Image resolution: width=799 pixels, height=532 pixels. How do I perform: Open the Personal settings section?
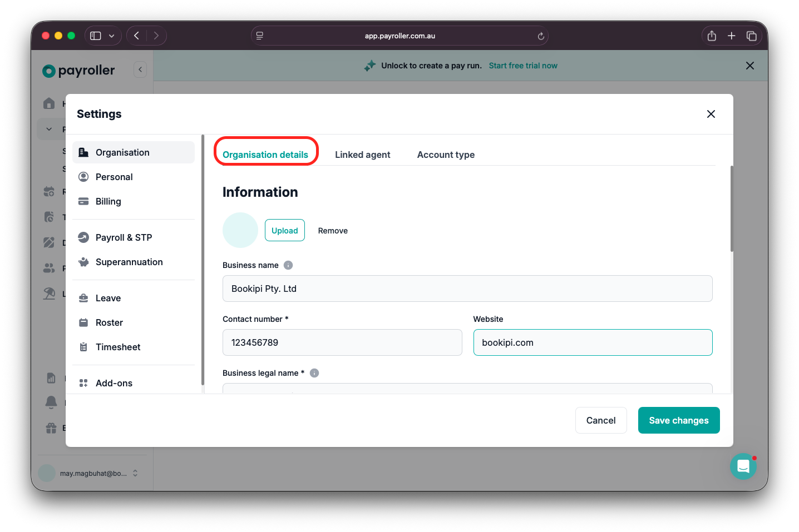(134, 177)
